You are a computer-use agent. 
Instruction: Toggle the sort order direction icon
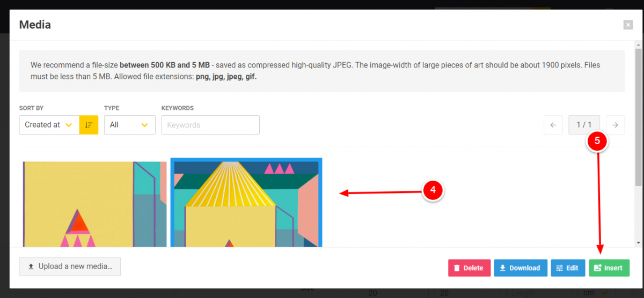pos(89,125)
